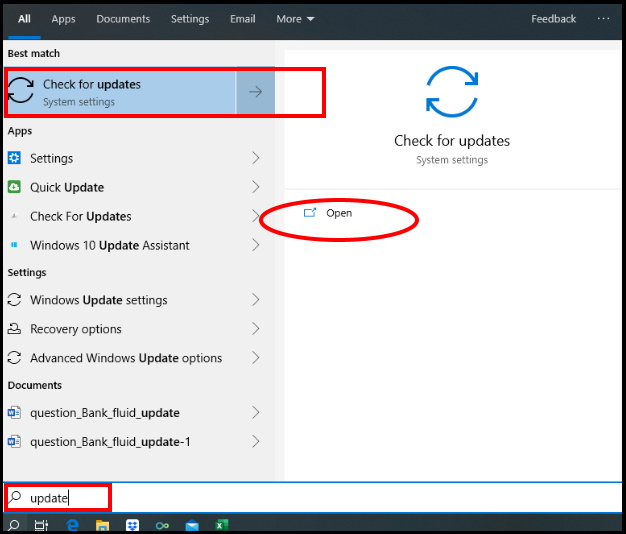Click Check for updates title in preview pane
Viewport: 626px width, 534px height.
(x=452, y=140)
